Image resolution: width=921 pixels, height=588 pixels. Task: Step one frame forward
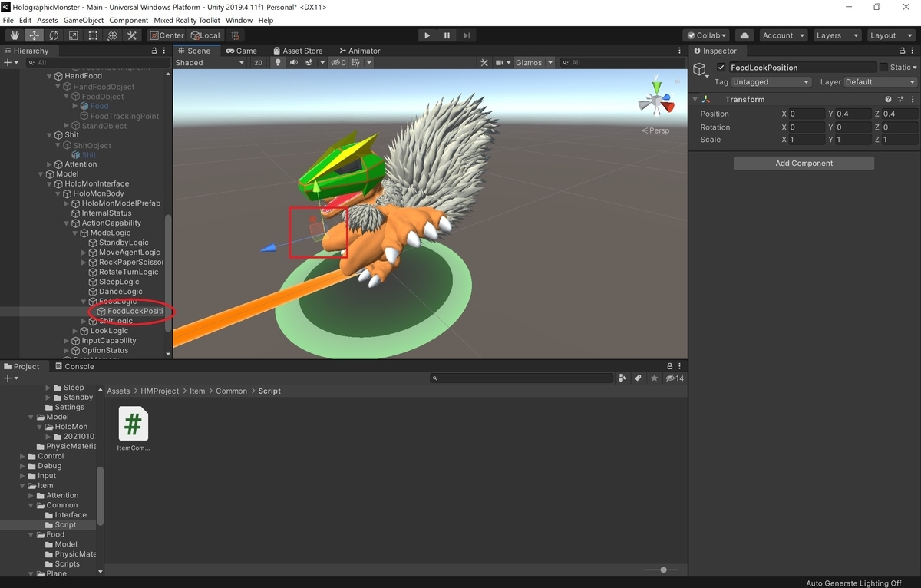pyautogui.click(x=467, y=35)
